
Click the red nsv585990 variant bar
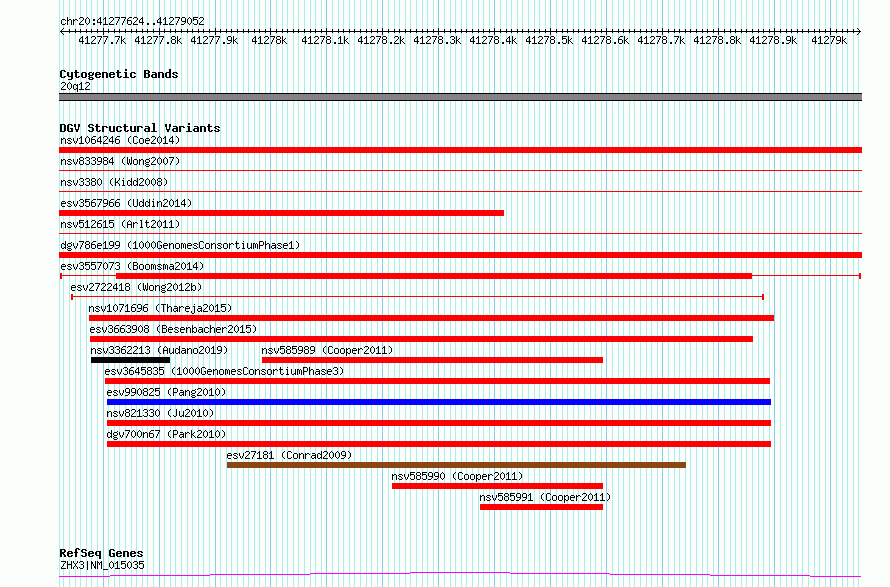(497, 486)
